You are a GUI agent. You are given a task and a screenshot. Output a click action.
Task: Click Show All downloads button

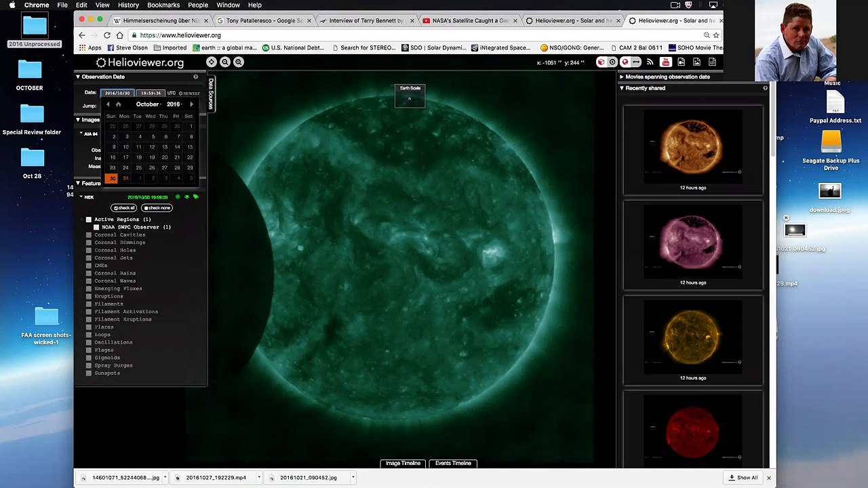[743, 477]
